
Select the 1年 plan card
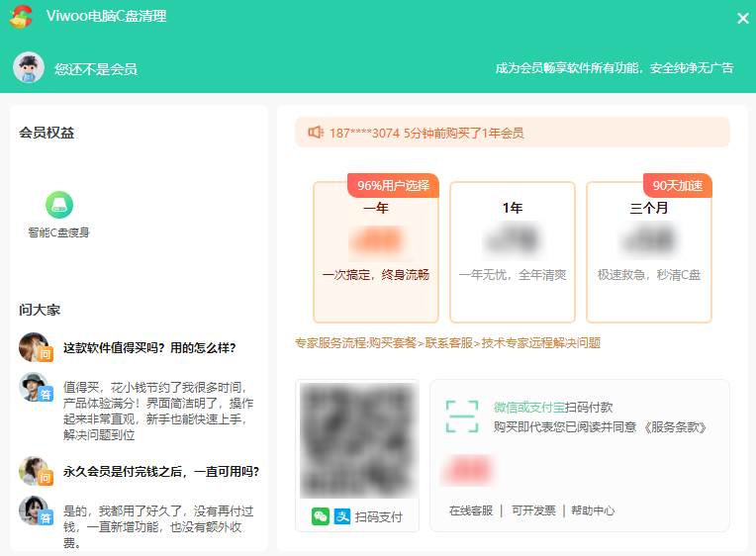(512, 252)
